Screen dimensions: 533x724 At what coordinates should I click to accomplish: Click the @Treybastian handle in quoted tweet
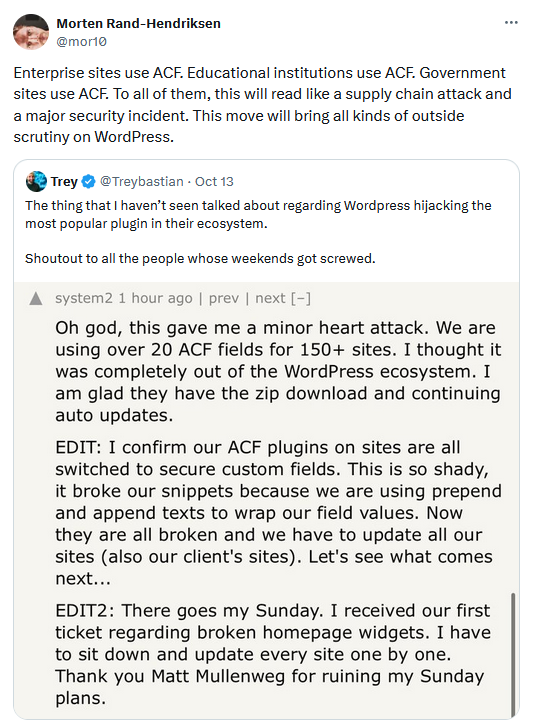click(x=142, y=181)
